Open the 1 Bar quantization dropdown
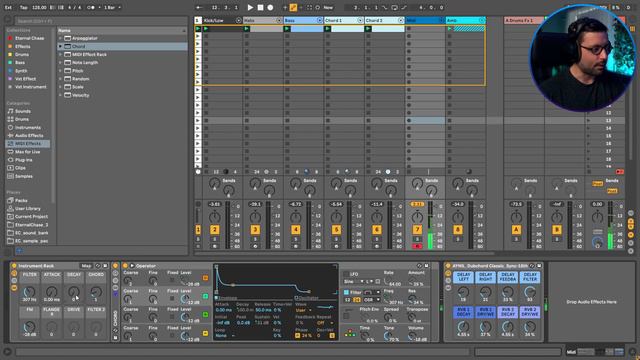 (x=112, y=7)
